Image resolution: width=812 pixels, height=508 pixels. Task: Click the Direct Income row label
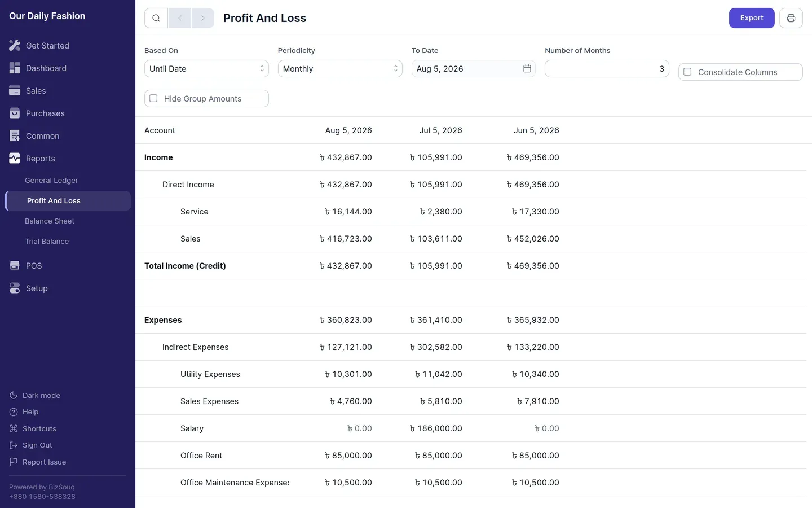[x=188, y=185]
